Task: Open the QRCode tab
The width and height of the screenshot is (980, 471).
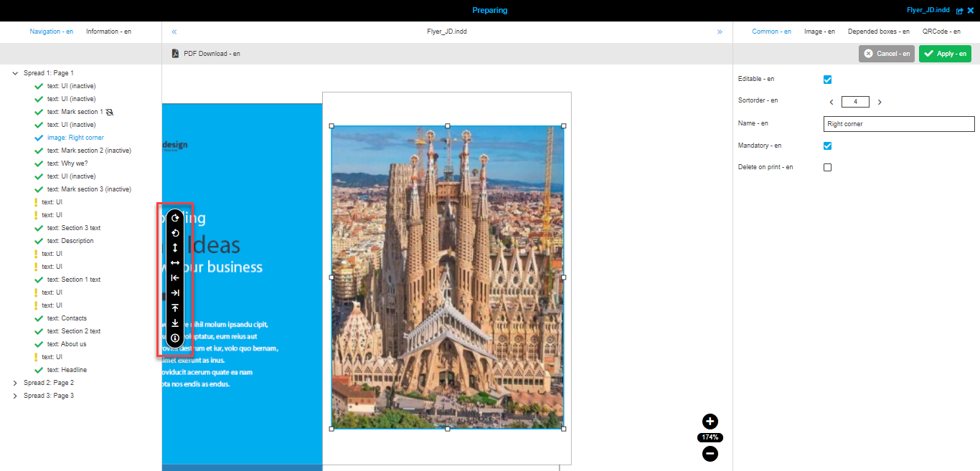Action: 941,32
